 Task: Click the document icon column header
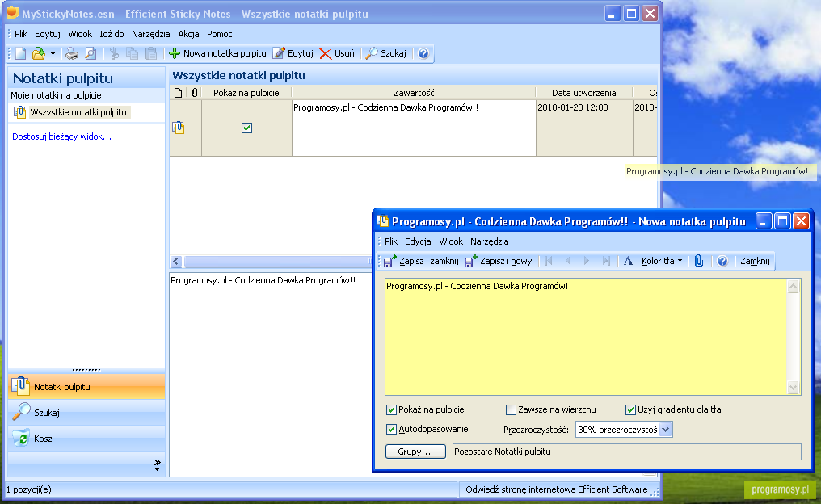click(x=178, y=93)
